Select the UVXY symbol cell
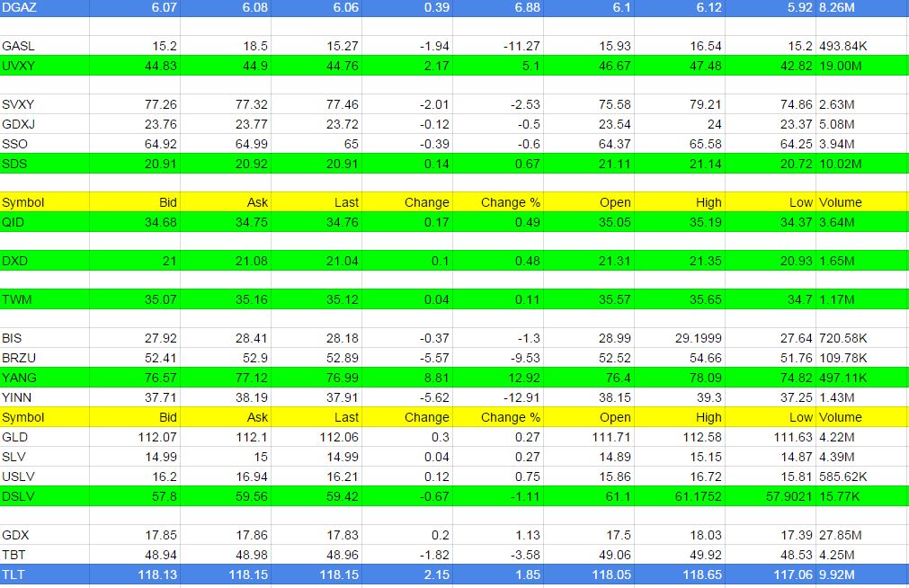Image resolution: width=909 pixels, height=588 pixels. pyautogui.click(x=45, y=66)
